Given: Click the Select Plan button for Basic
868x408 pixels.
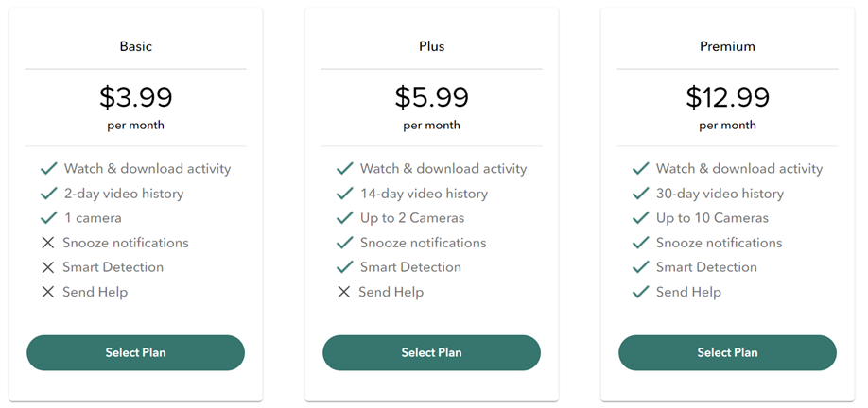Looking at the screenshot, I should [x=135, y=352].
